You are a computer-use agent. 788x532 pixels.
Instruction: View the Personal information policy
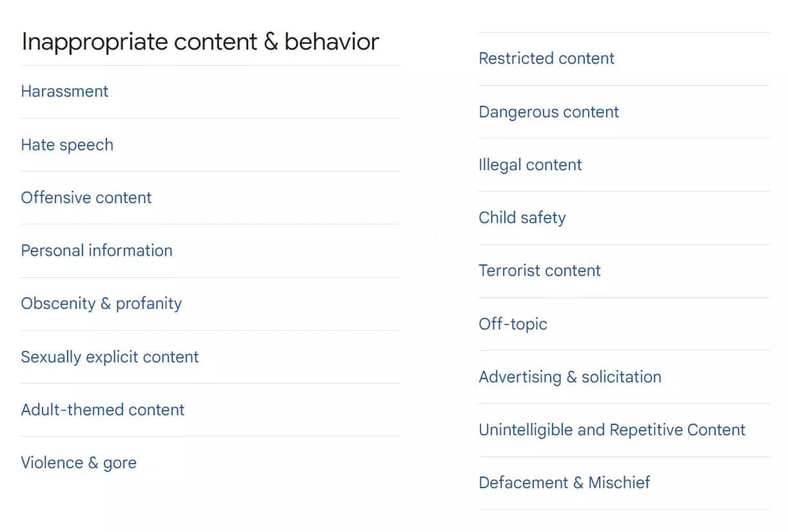pyautogui.click(x=97, y=250)
